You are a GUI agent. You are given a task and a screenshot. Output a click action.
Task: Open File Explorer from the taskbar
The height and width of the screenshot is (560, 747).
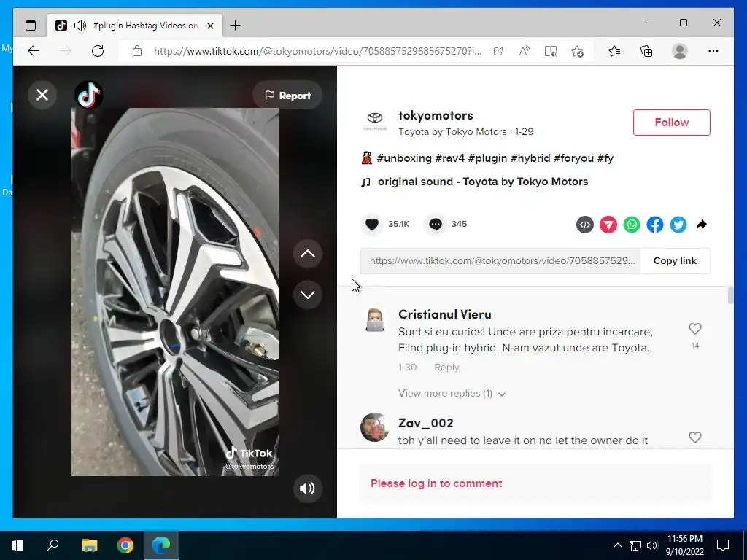coord(89,545)
